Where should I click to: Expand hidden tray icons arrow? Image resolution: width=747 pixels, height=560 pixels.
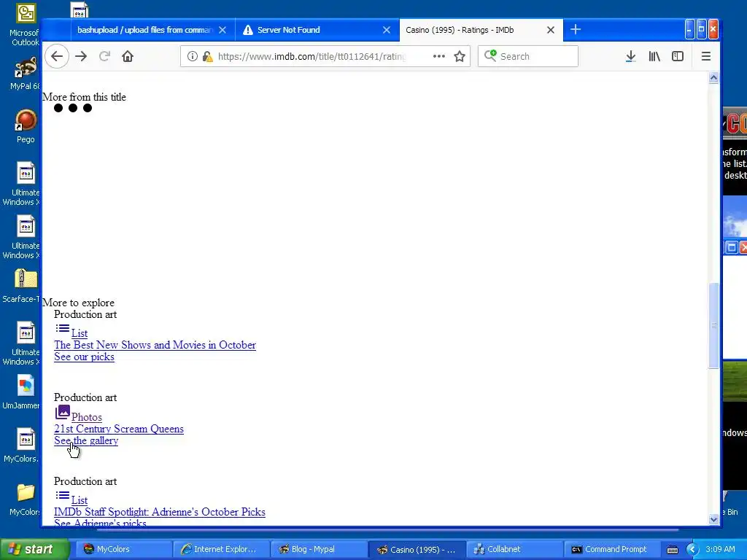[x=692, y=549]
